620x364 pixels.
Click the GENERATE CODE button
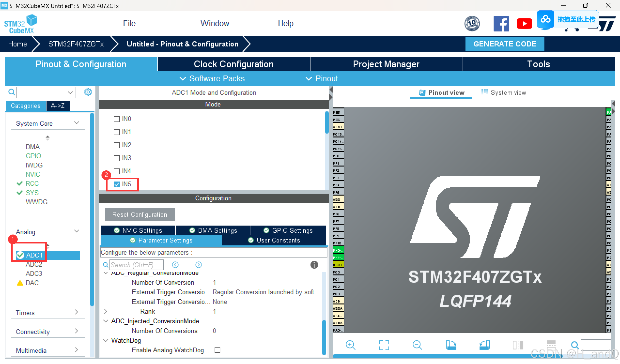[x=505, y=44]
